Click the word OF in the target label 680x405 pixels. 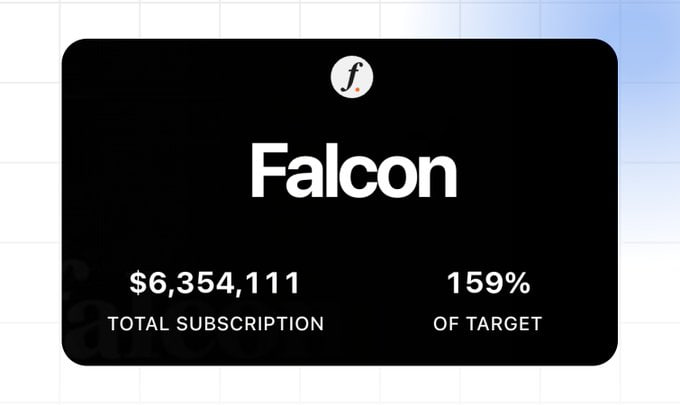tap(446, 324)
